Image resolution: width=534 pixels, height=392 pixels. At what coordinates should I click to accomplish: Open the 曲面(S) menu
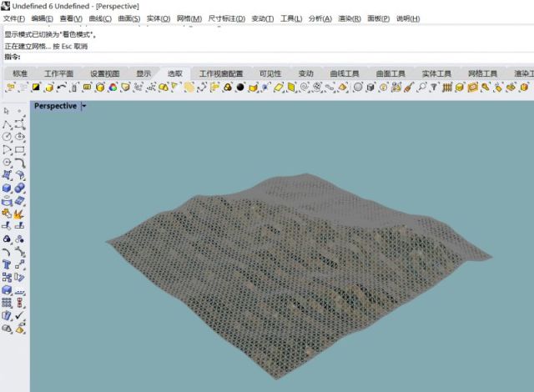pos(129,18)
